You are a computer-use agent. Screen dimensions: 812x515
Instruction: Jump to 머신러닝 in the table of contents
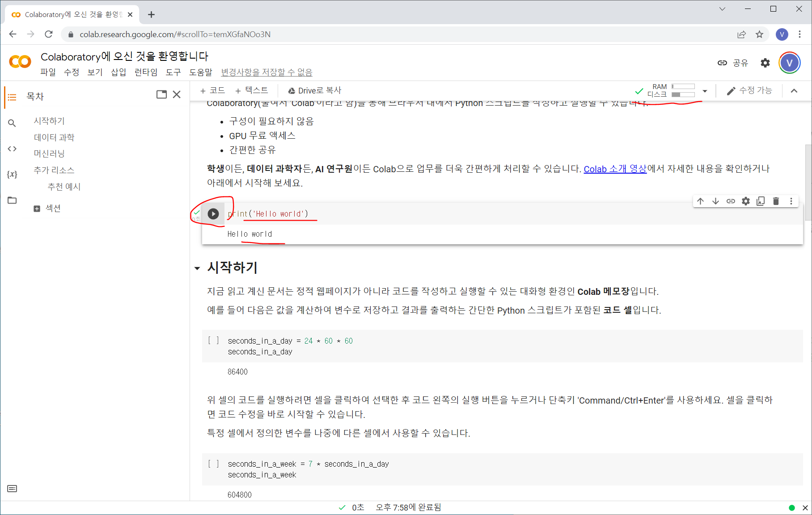coord(49,153)
